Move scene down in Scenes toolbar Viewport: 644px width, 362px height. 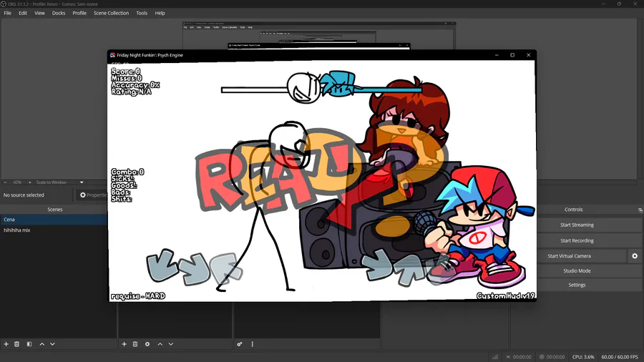(52, 344)
